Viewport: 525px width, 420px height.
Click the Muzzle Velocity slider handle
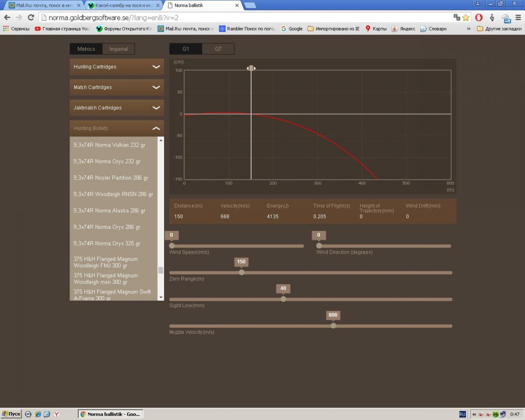pos(333,325)
